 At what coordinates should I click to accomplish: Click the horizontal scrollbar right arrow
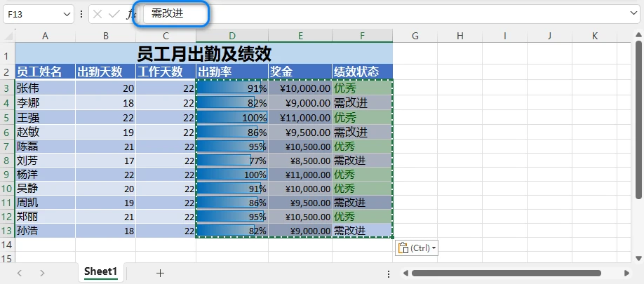tap(626, 273)
